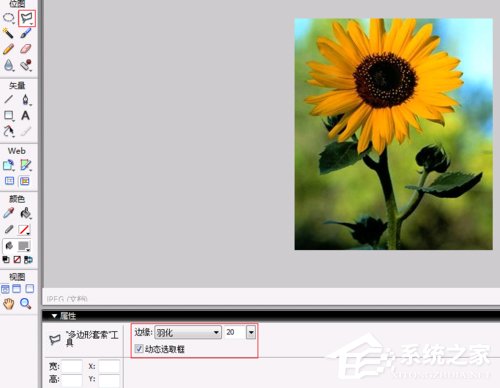Swap stroke and fill colors

click(x=28, y=259)
